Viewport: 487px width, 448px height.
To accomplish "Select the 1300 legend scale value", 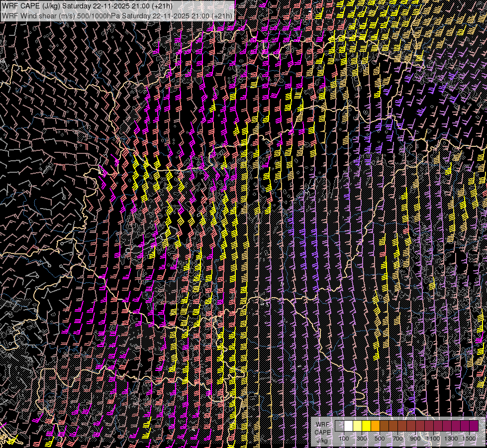I will 451,438.
